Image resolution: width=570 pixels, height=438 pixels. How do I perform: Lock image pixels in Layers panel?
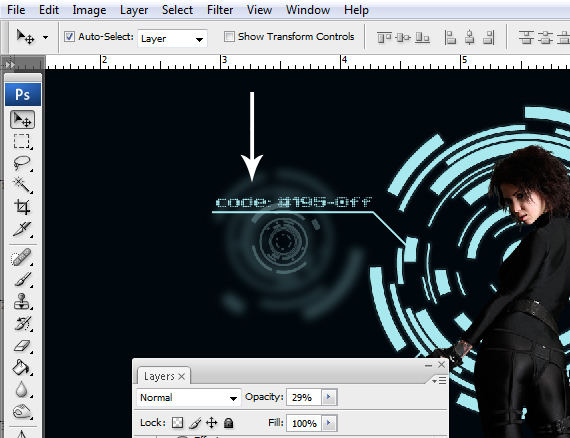point(195,423)
